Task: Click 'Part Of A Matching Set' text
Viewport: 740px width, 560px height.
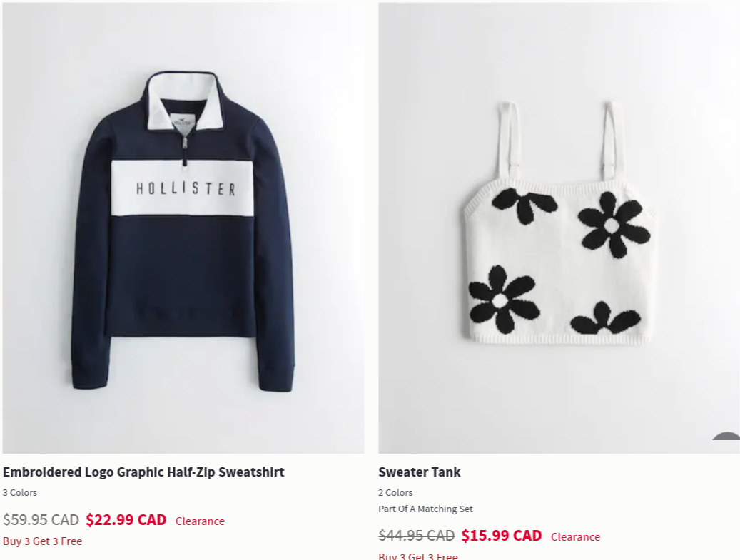Action: click(425, 509)
